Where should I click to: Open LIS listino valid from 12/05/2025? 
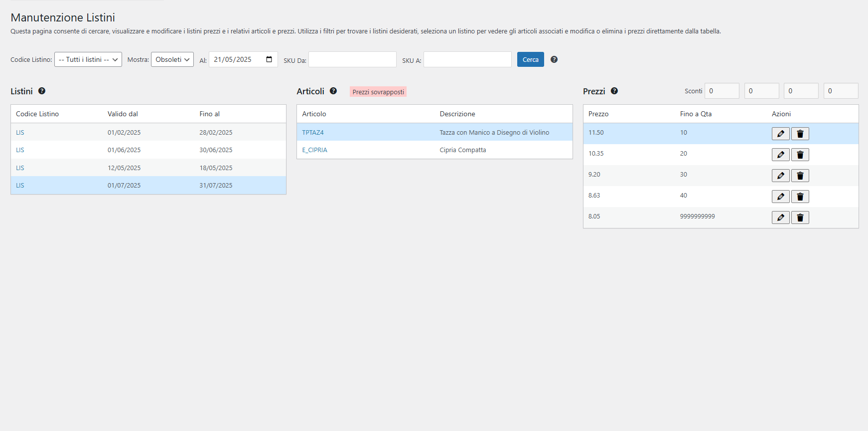[20, 168]
